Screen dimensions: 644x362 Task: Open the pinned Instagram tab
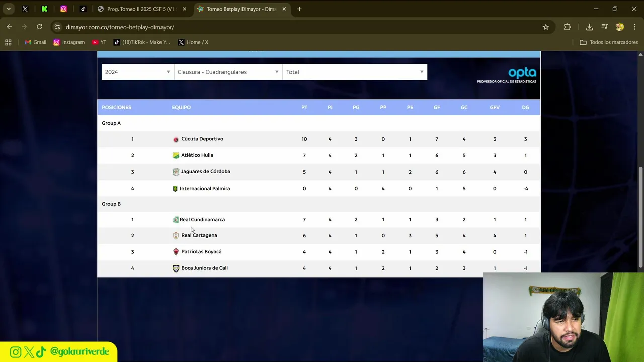click(x=63, y=9)
